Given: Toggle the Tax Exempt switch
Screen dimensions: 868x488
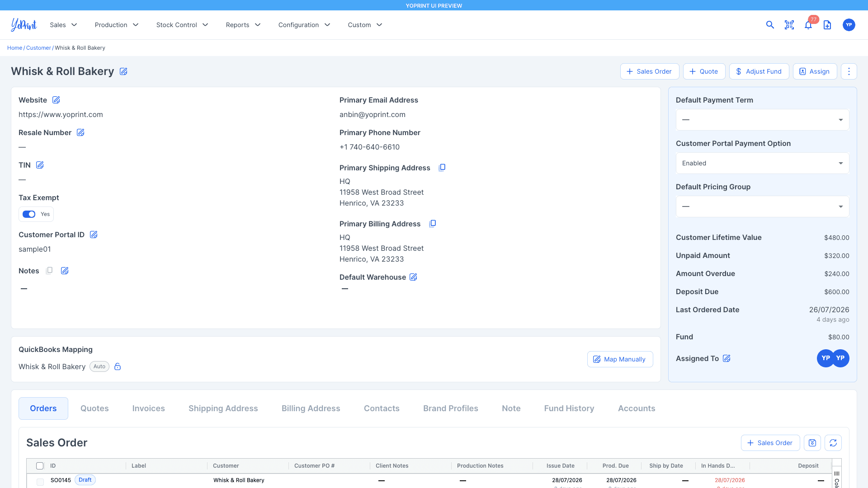Looking at the screenshot, I should coord(29,214).
